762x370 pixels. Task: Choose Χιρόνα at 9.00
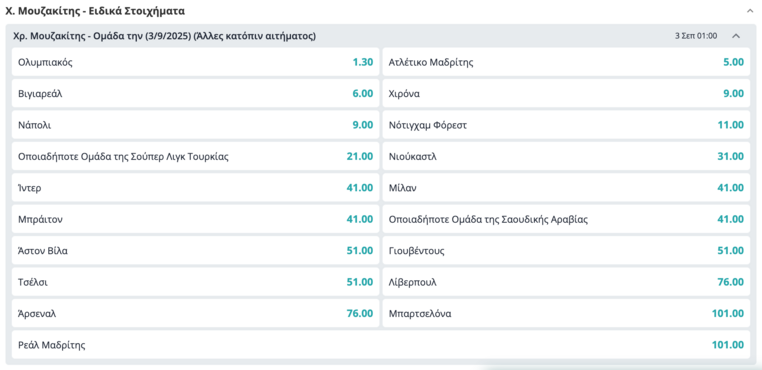566,94
